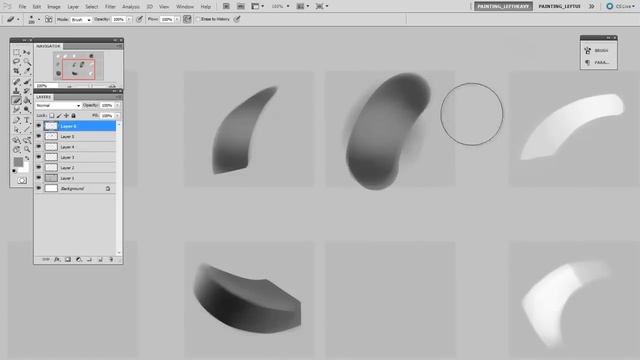Open the Image menu

[x=53, y=7]
